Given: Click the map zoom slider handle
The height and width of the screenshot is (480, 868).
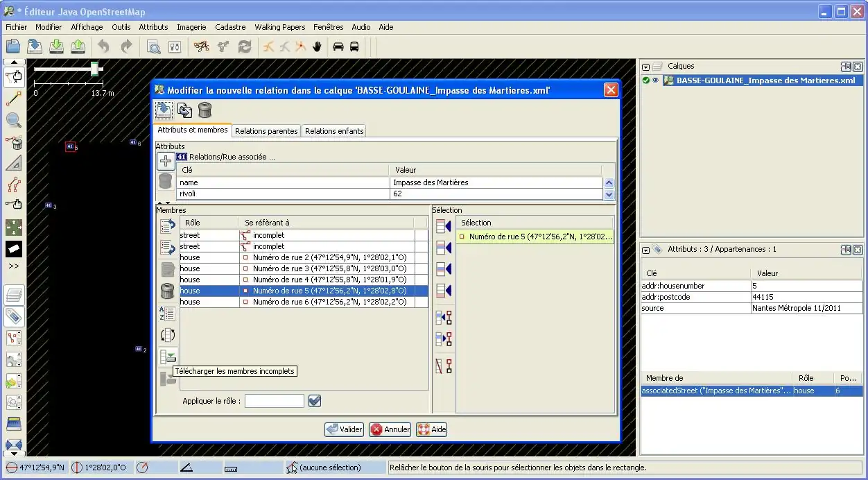Looking at the screenshot, I should tap(94, 68).
